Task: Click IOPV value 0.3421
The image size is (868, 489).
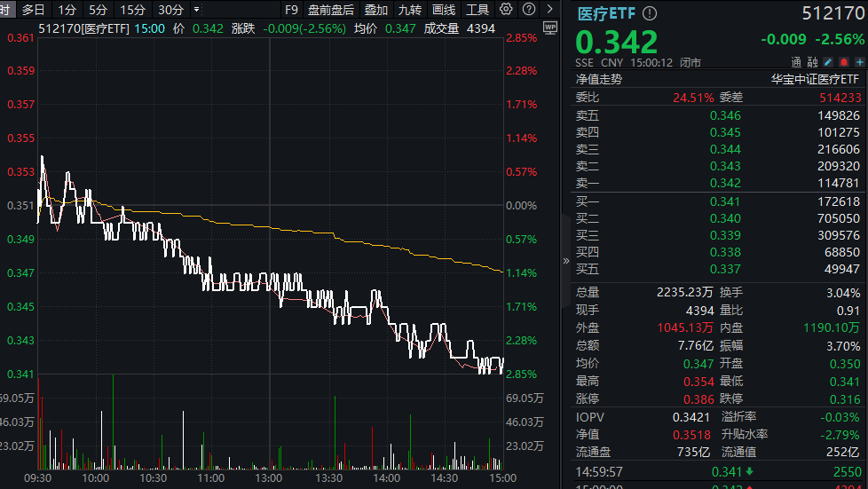Action: point(690,417)
